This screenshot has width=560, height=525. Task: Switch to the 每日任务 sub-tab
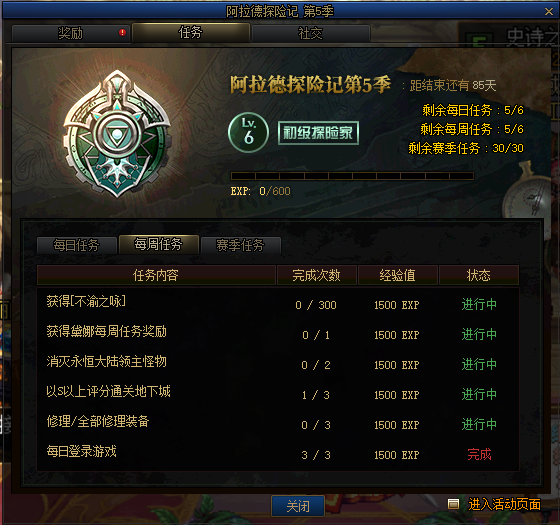click(76, 245)
